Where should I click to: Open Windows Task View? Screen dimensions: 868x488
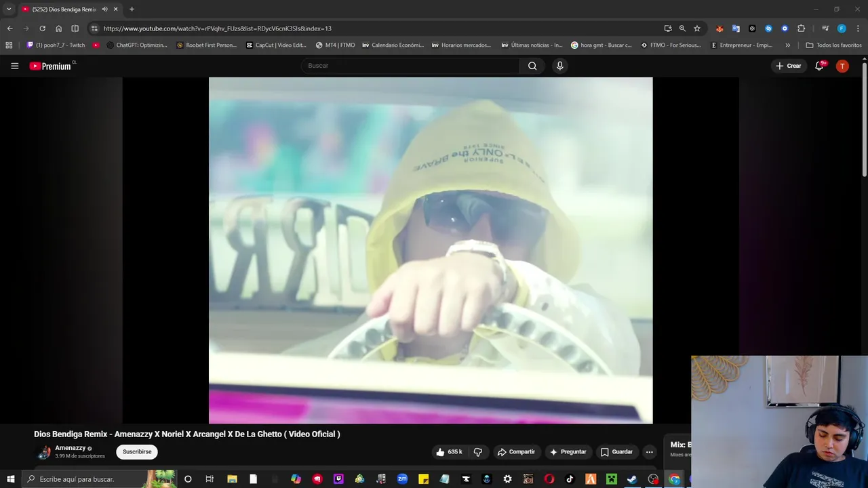210,479
